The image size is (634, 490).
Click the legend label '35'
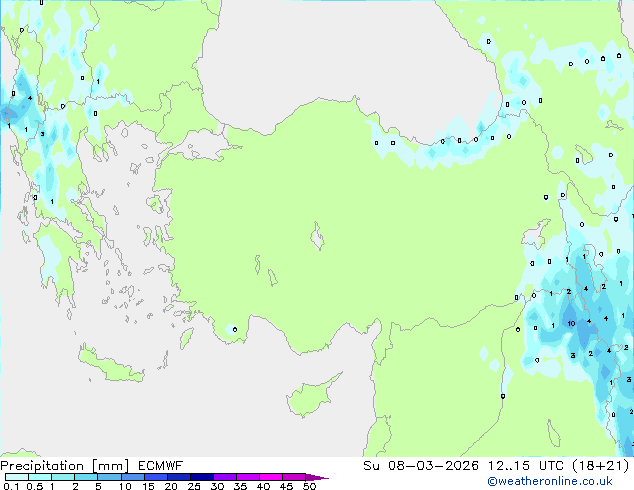click(x=240, y=486)
